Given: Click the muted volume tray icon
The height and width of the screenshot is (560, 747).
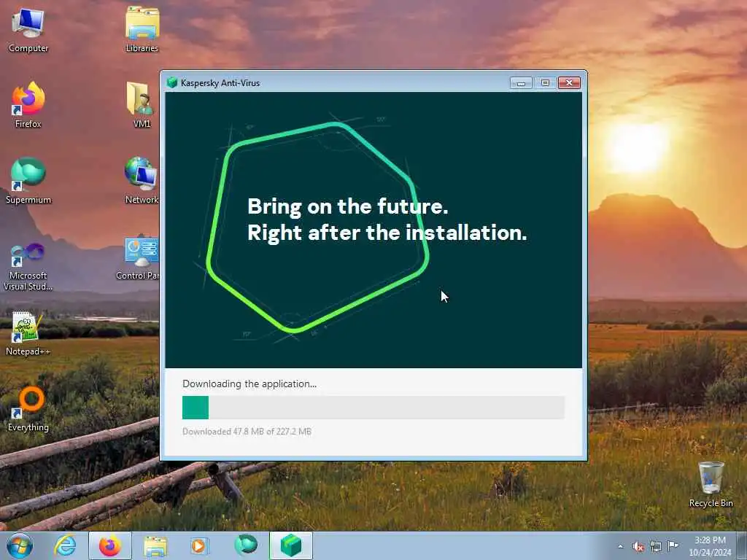Looking at the screenshot, I should pyautogui.click(x=638, y=546).
